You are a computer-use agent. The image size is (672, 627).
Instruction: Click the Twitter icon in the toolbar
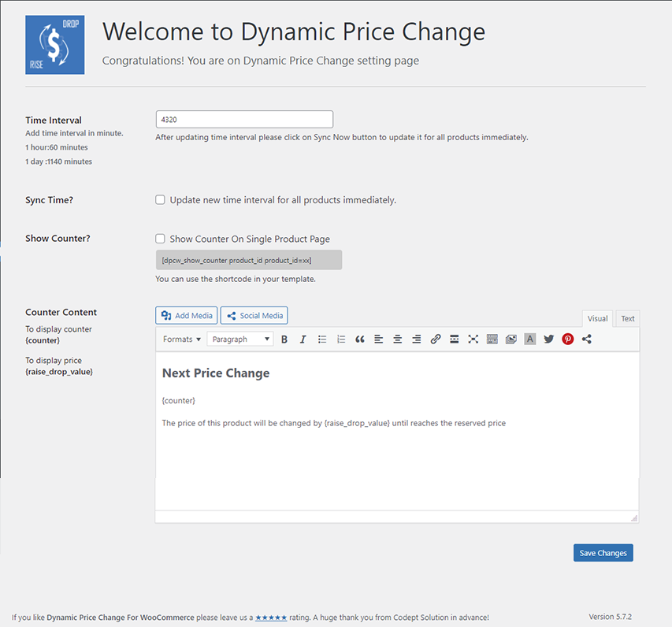point(549,339)
